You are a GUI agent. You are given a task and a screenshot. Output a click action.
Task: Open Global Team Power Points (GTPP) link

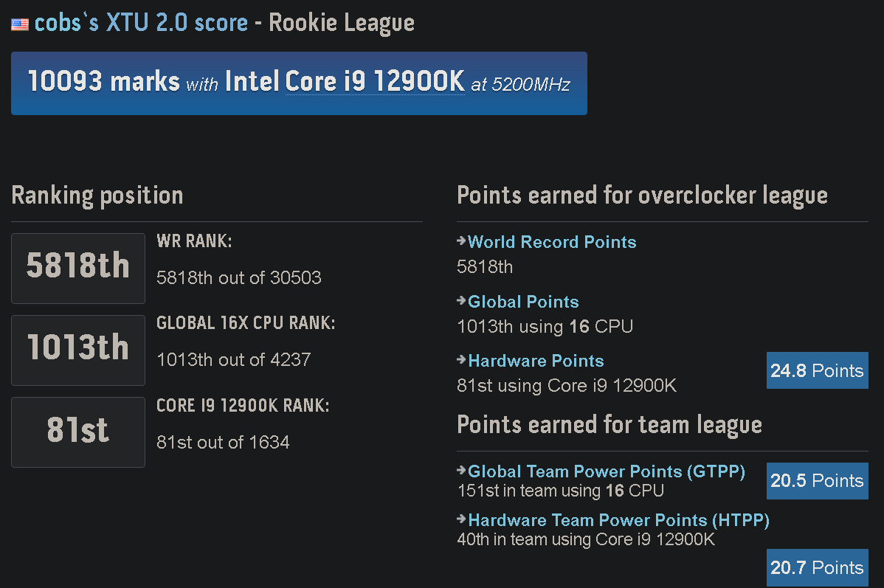[607, 471]
